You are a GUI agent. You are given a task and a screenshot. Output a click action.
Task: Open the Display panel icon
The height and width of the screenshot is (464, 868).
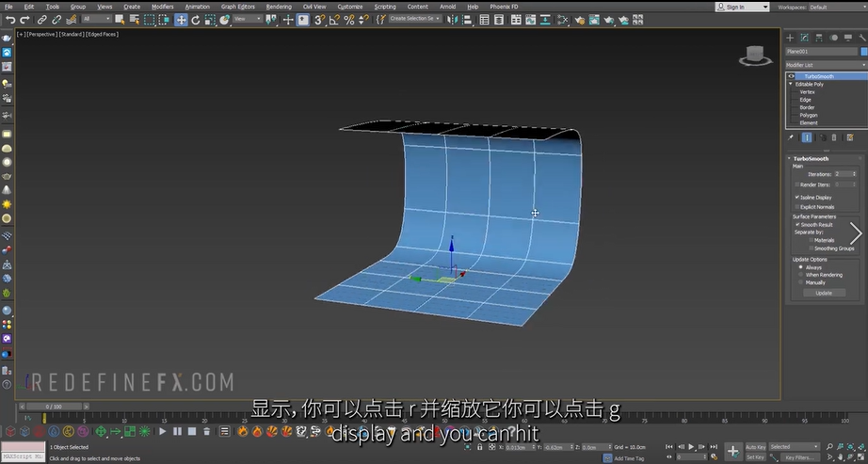coord(847,38)
